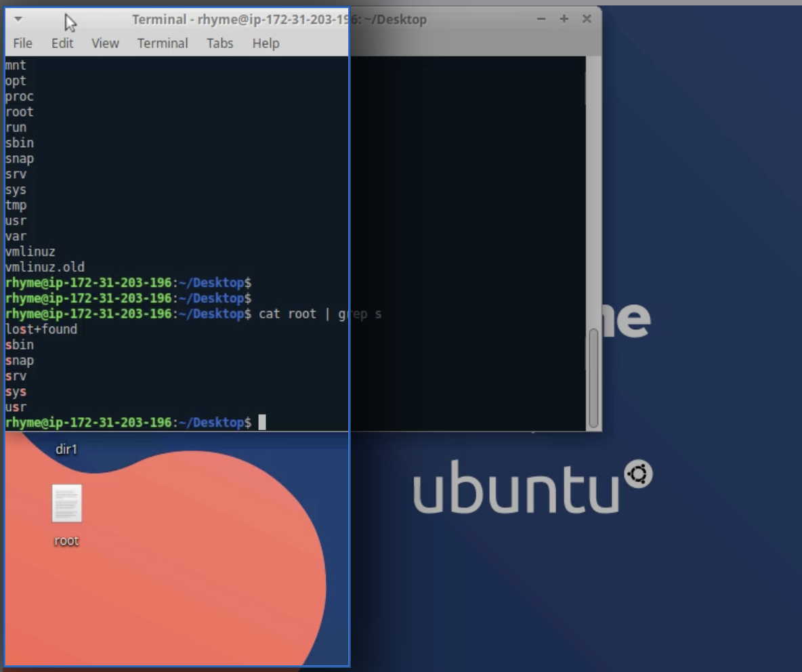
Task: Click the 'lost+found' output line
Action: pyautogui.click(x=41, y=329)
